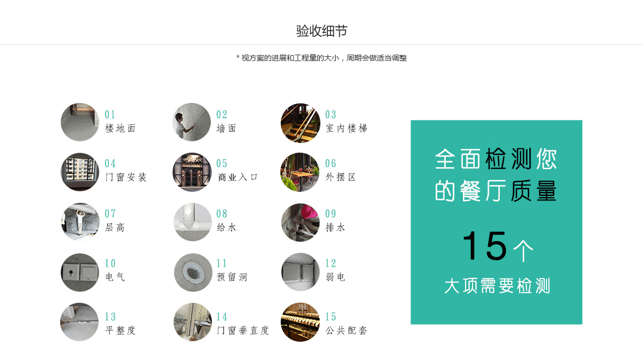Screen dimensions: 644x361
Task: Open the 公共配套 public facilities photo
Action: (301, 322)
